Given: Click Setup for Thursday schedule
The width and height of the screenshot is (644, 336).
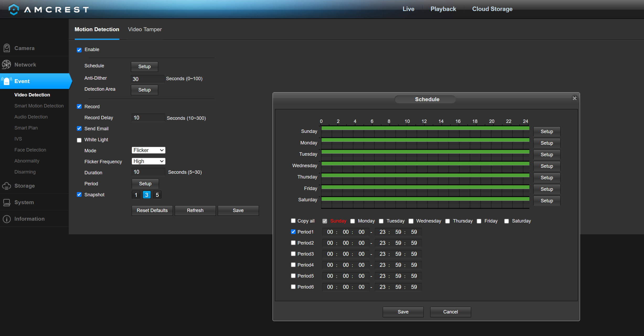Looking at the screenshot, I should 547,178.
